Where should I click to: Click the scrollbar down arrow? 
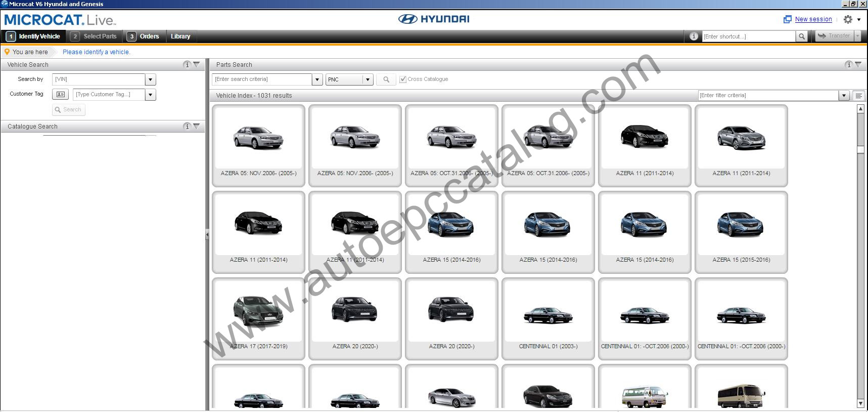point(860,403)
